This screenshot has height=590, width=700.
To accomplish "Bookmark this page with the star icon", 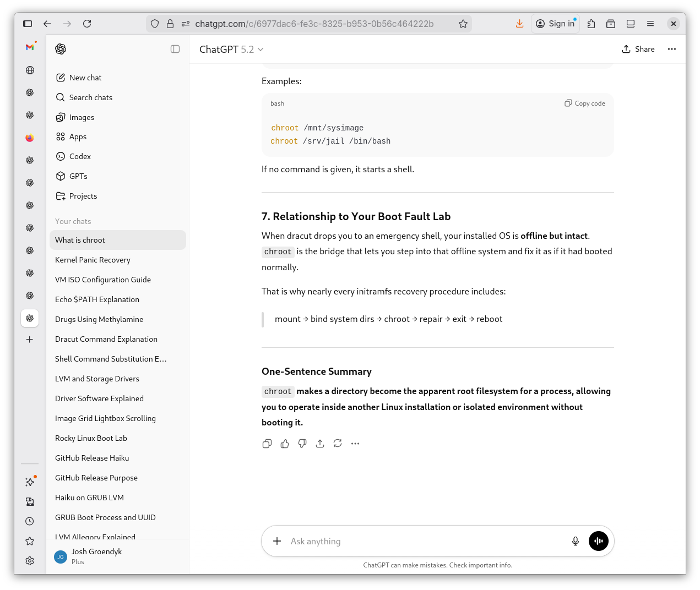I will coord(463,24).
